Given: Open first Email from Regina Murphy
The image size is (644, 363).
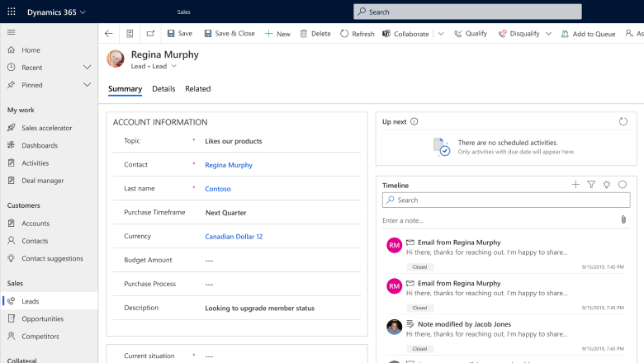Looking at the screenshot, I should point(459,243).
